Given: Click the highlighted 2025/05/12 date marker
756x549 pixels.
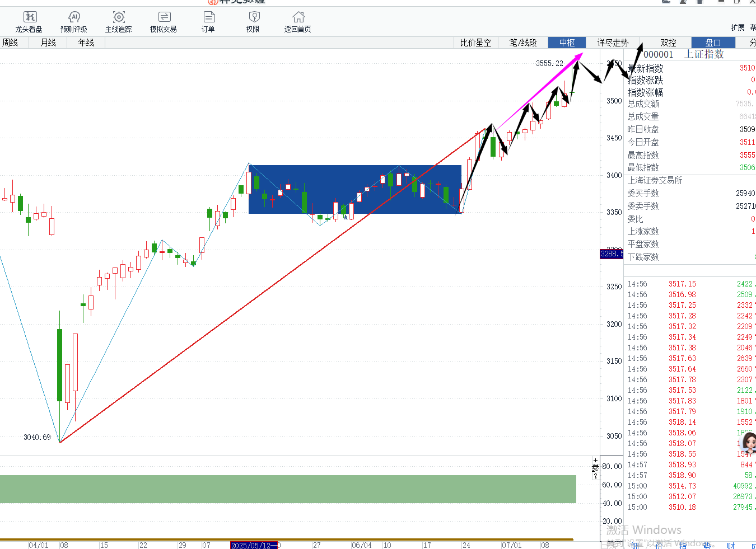Looking at the screenshot, I should pos(254,545).
